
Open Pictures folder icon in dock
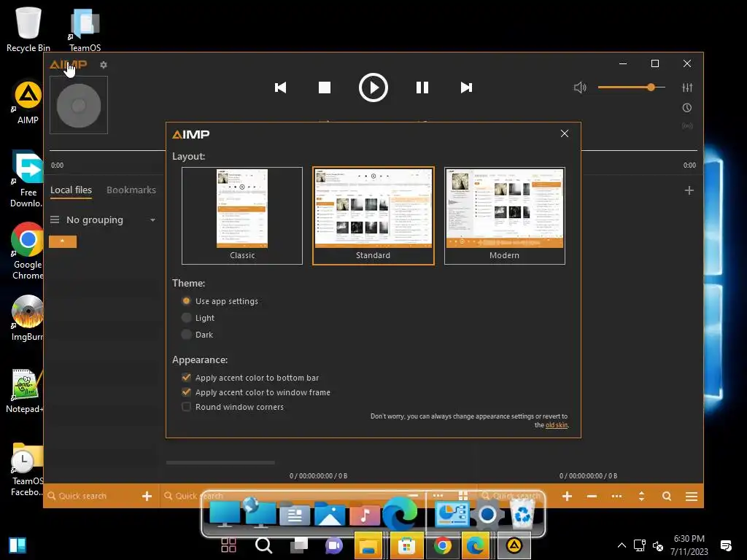(x=330, y=515)
